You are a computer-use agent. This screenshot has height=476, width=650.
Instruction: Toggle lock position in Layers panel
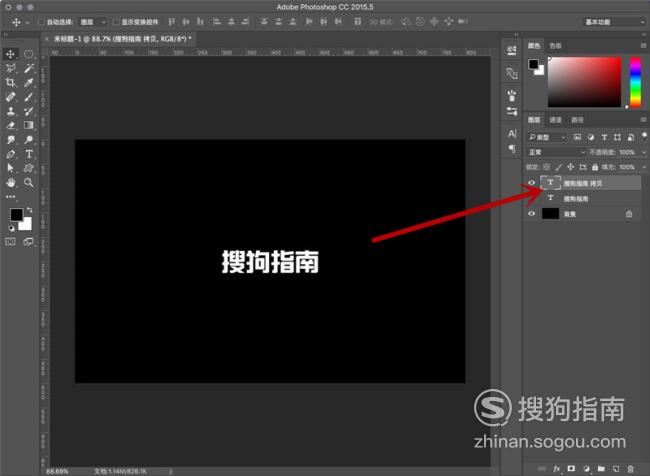570,167
